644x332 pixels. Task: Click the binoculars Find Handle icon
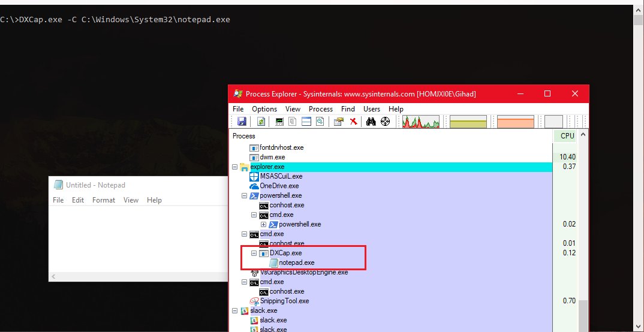point(371,122)
